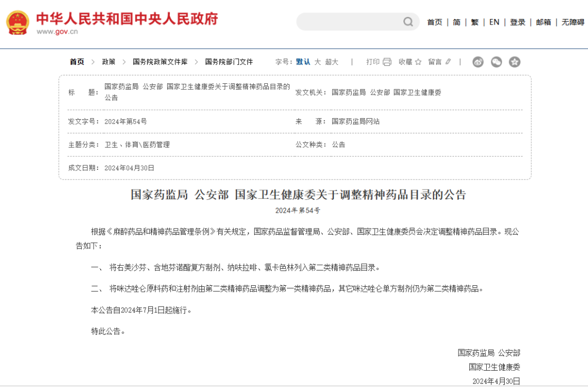Click topic category 卫生、体育\医药管理
This screenshot has height=387, width=588.
[x=137, y=145]
